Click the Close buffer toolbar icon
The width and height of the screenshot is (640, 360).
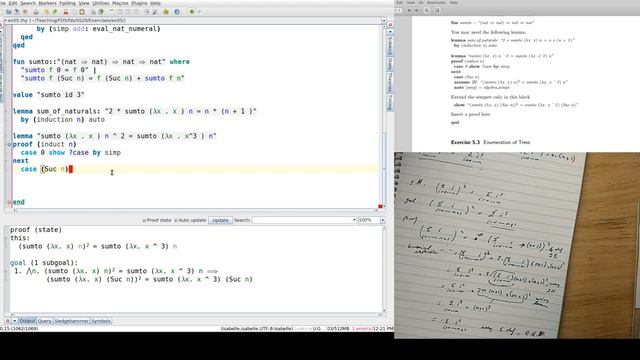[25, 12]
